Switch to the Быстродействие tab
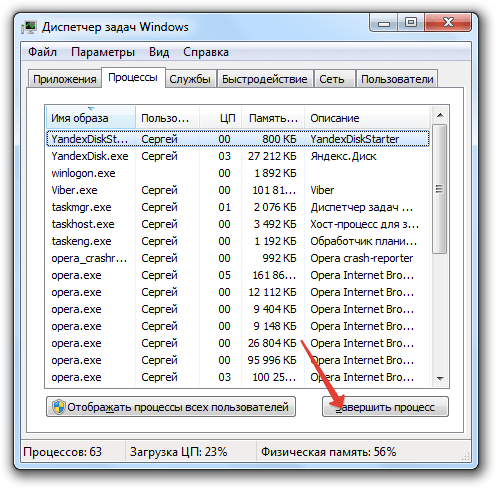The height and width of the screenshot is (489, 497). point(265,79)
